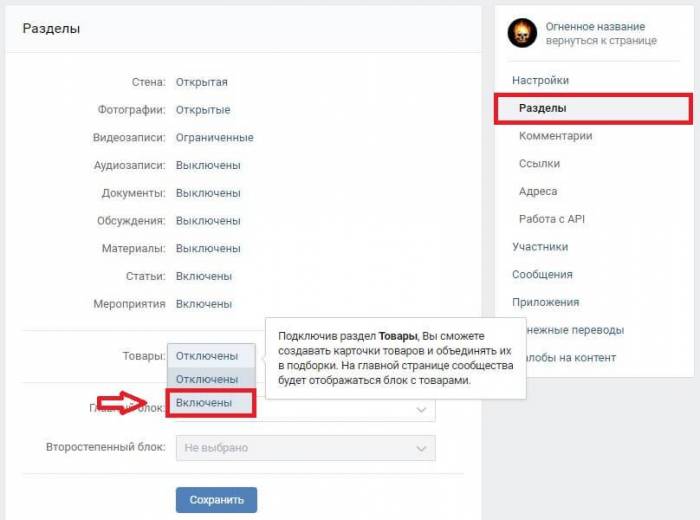Toggle Аудиозаписи Выключены setting

click(x=207, y=165)
